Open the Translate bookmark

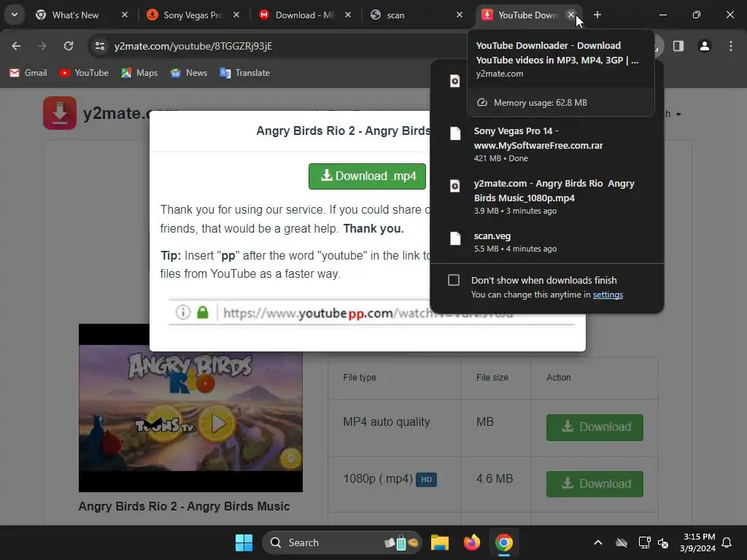pos(245,73)
